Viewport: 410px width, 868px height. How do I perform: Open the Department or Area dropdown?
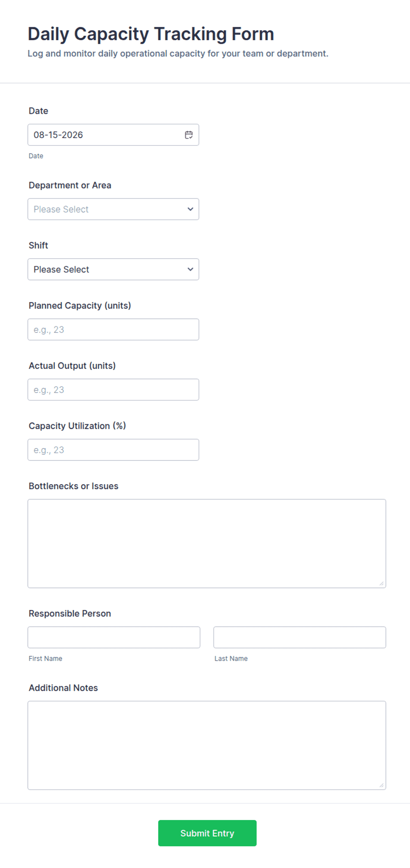point(113,209)
